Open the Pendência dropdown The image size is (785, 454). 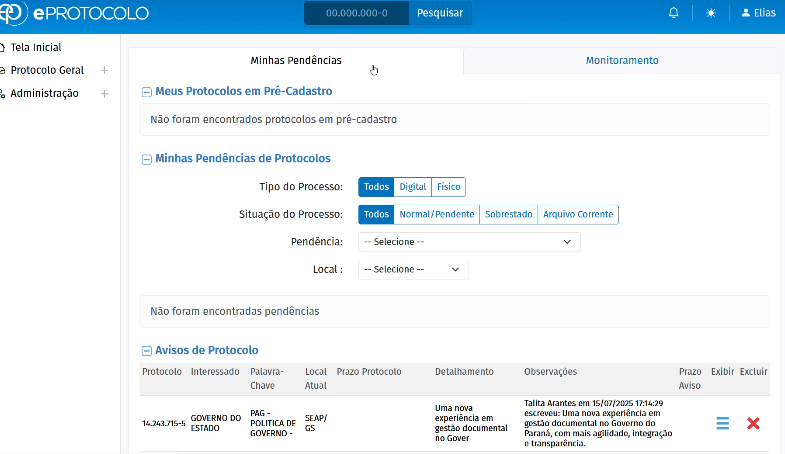[469, 242]
